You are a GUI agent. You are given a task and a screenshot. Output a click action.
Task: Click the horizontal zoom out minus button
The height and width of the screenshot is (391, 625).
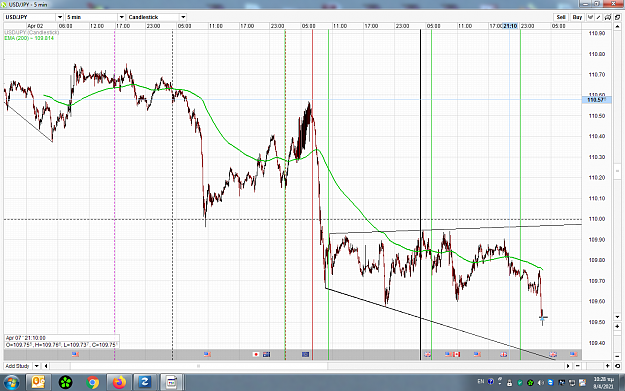(x=578, y=366)
